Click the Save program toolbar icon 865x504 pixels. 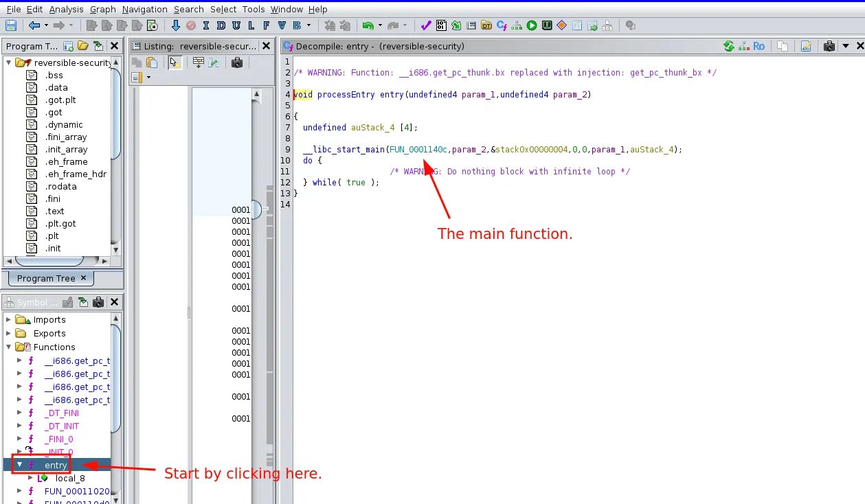[11, 25]
